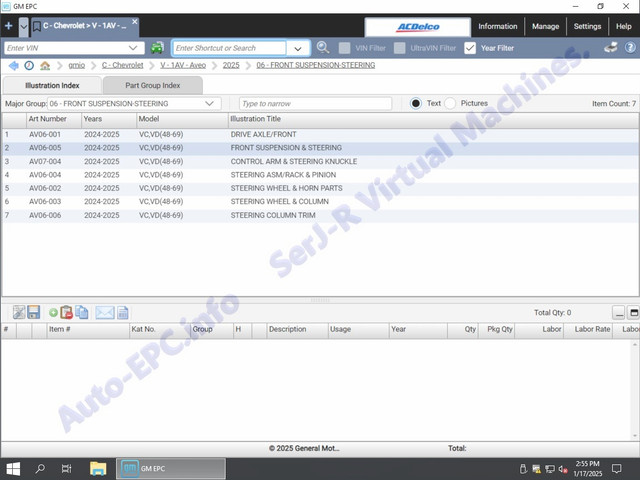Maximize the parts list panel

[x=633, y=313]
